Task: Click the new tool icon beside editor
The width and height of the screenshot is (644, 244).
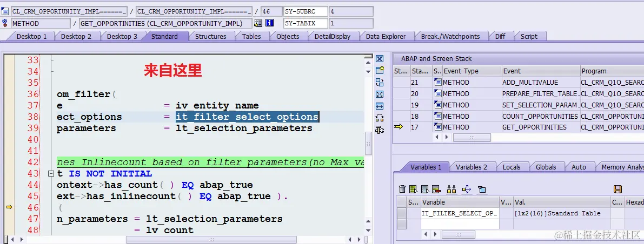Action: [x=380, y=70]
